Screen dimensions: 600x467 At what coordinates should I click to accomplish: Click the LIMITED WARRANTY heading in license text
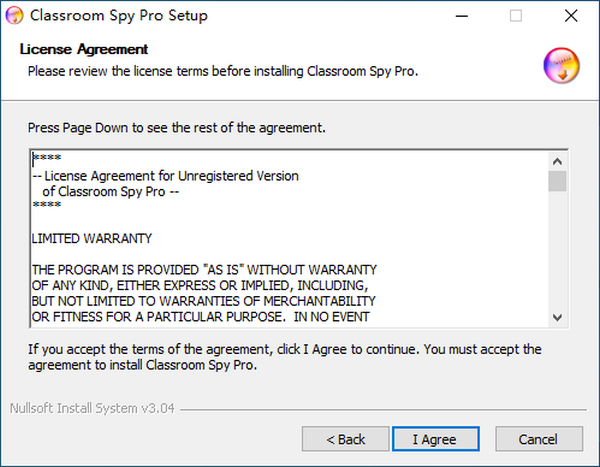click(92, 239)
